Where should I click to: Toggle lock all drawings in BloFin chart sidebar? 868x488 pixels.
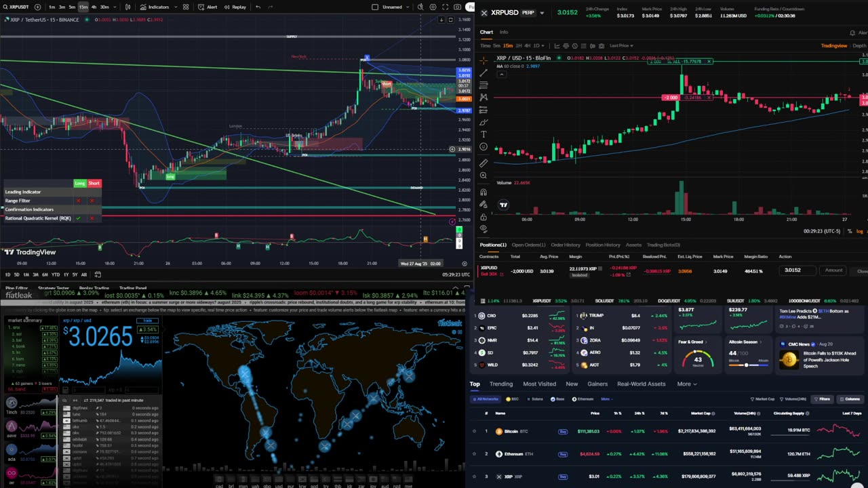pyautogui.click(x=483, y=217)
